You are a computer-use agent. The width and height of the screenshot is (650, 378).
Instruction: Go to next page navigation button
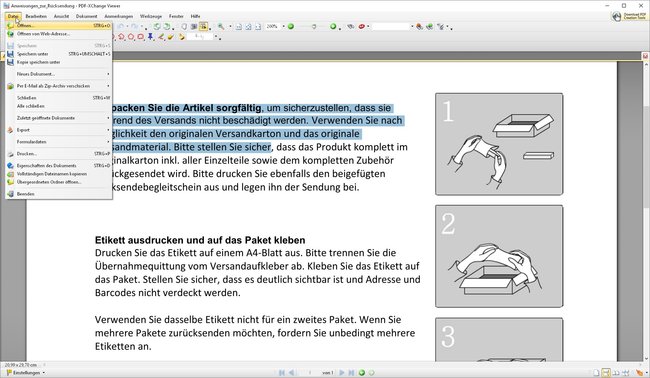tap(342, 373)
